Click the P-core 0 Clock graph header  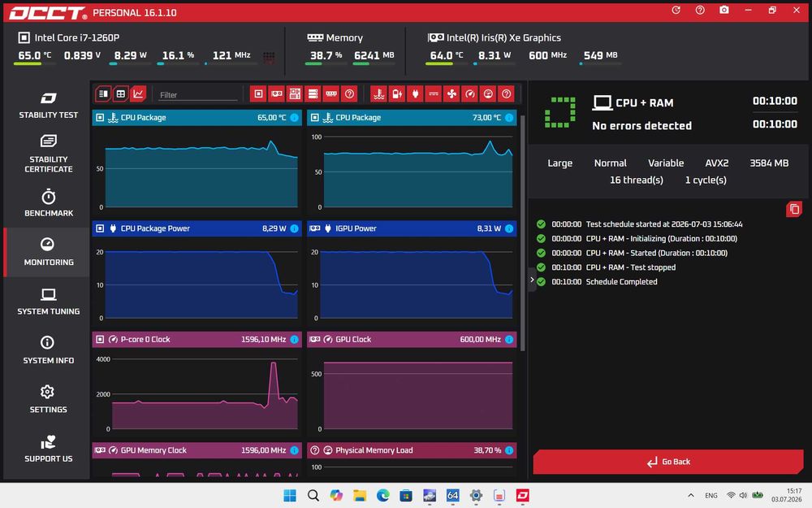pyautogui.click(x=197, y=340)
